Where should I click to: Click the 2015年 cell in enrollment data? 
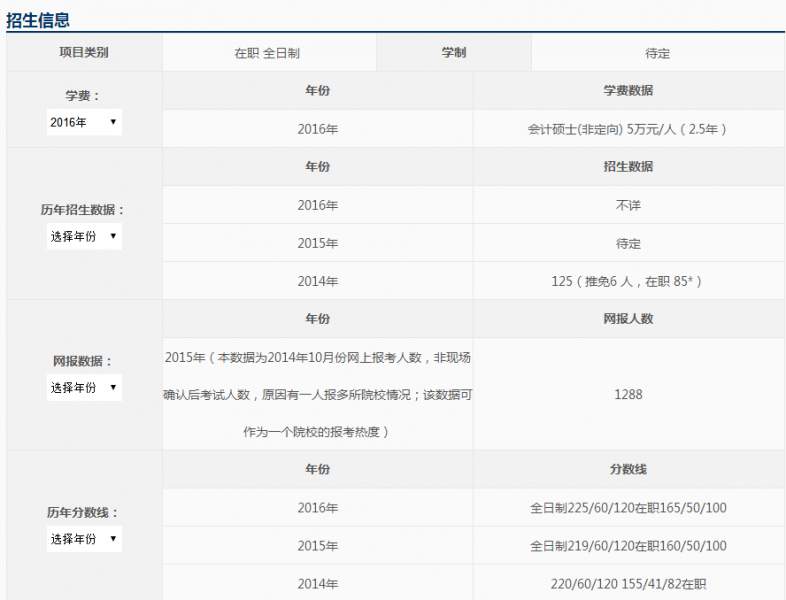tap(318, 243)
